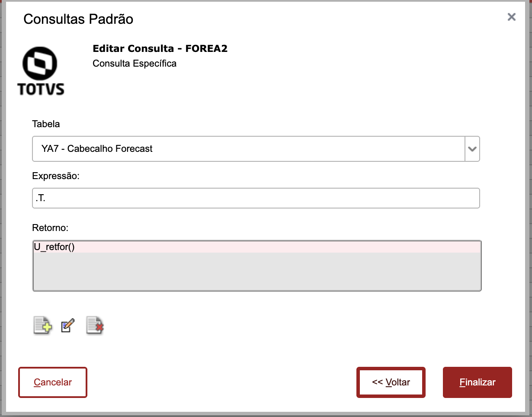The height and width of the screenshot is (417, 532).
Task: Close the Consultas Padrão dialog
Action: (x=512, y=17)
